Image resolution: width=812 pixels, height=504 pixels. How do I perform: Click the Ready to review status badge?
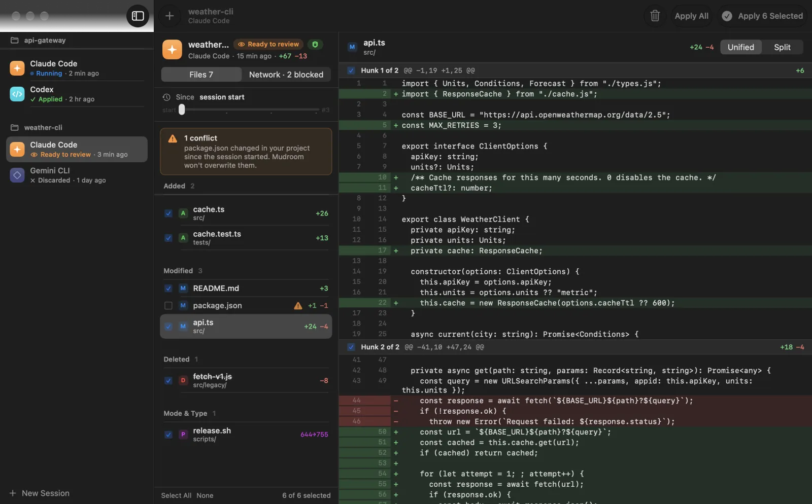268,44
